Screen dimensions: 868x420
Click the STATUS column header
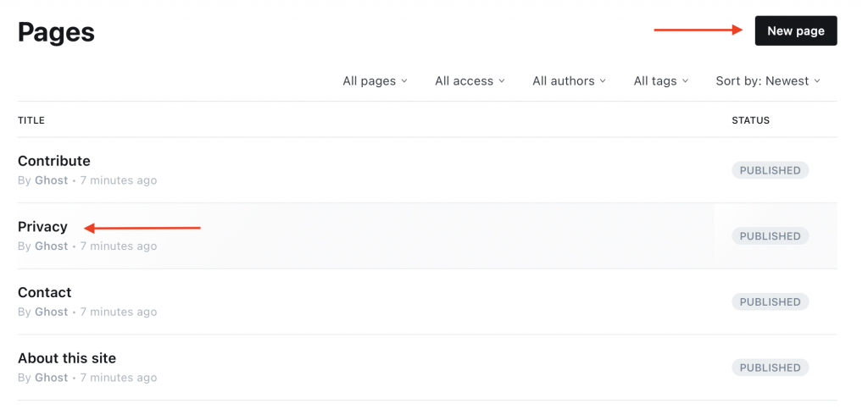(x=750, y=120)
